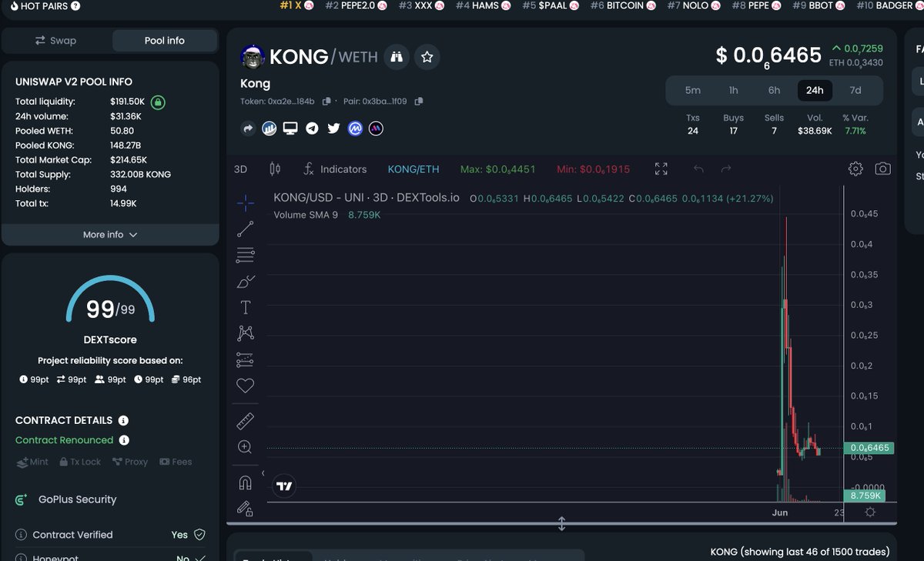
Task: Open the Twitter link icon
Action: pos(333,129)
